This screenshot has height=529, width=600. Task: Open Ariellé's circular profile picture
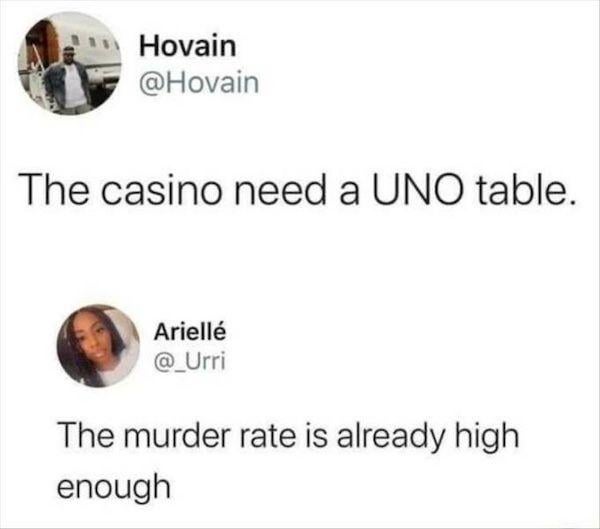pyautogui.click(x=98, y=346)
